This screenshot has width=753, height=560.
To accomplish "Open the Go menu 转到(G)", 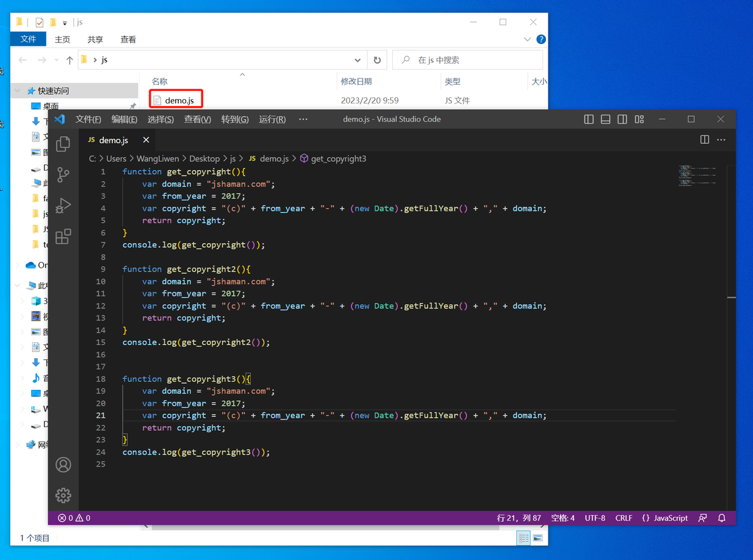I will click(x=235, y=119).
